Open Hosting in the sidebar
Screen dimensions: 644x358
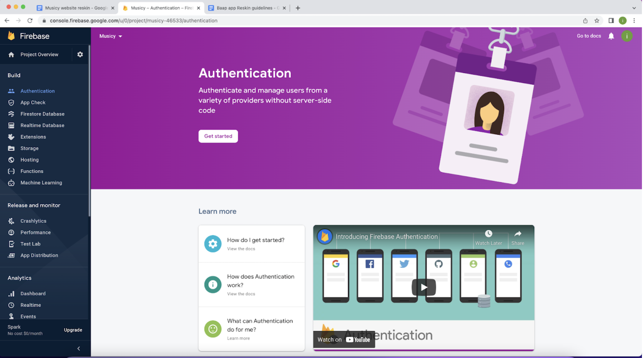[30, 159]
